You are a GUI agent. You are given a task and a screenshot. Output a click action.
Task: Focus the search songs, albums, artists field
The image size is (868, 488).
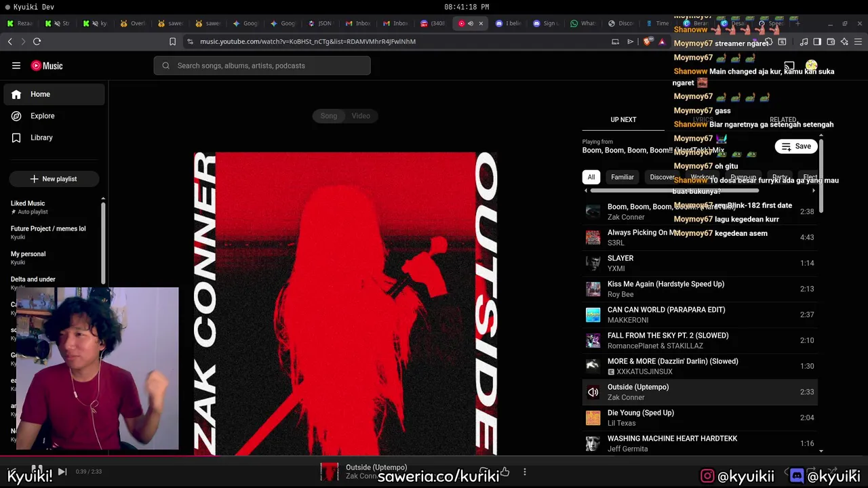pyautogui.click(x=262, y=66)
